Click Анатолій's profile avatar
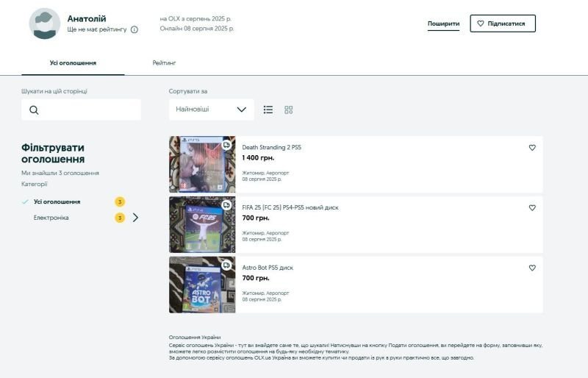 coord(44,24)
